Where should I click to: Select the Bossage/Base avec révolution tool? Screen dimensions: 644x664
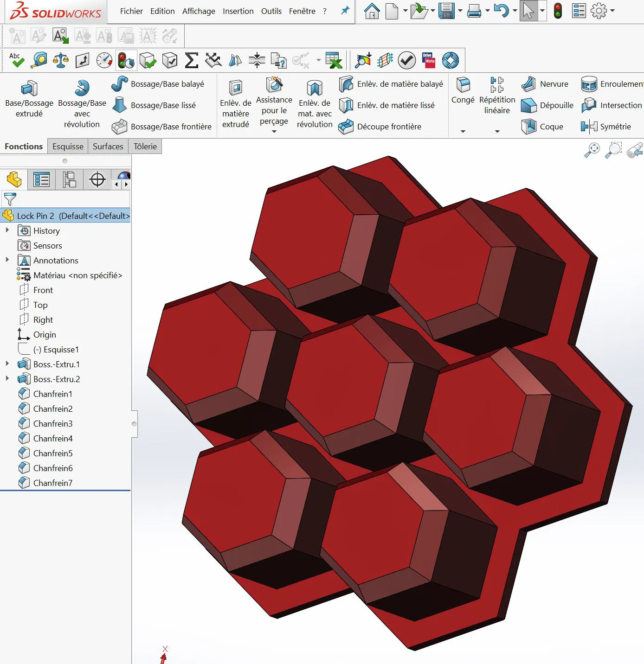click(82, 104)
